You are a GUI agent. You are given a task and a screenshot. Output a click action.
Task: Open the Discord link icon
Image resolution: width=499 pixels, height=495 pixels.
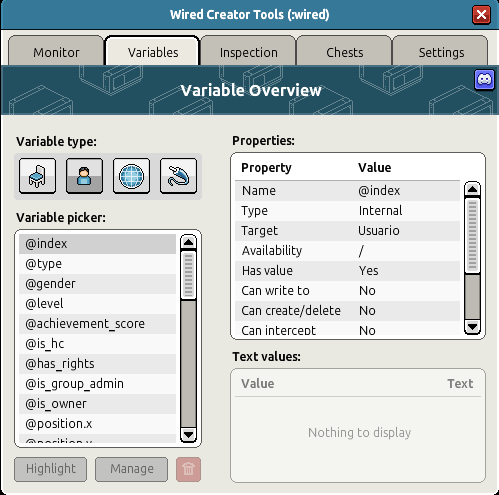[484, 80]
